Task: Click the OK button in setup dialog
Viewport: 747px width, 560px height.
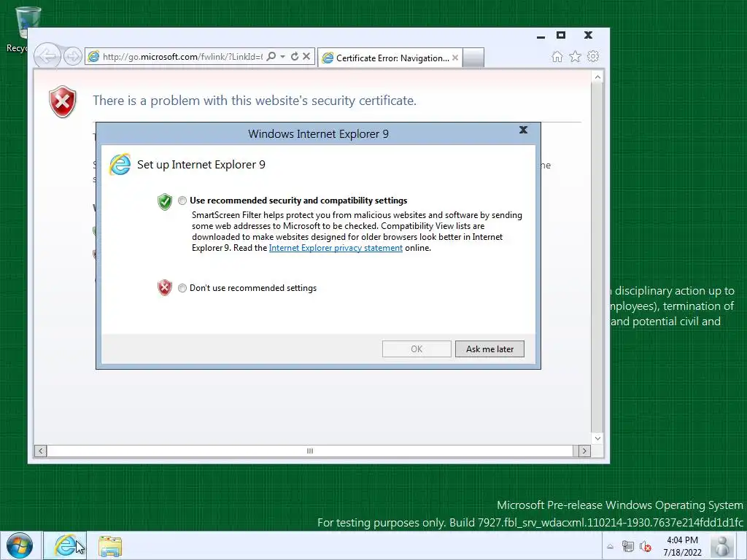Action: pos(417,349)
